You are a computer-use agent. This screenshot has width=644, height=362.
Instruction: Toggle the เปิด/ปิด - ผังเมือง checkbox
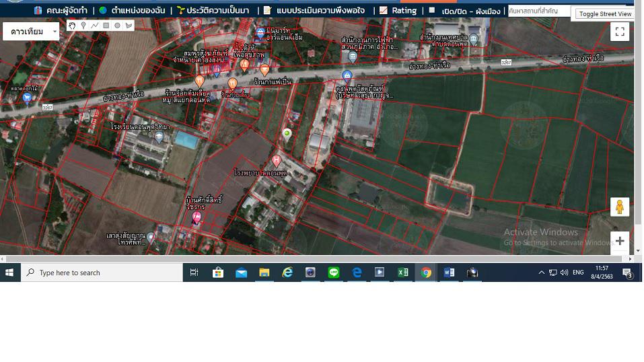click(x=431, y=10)
